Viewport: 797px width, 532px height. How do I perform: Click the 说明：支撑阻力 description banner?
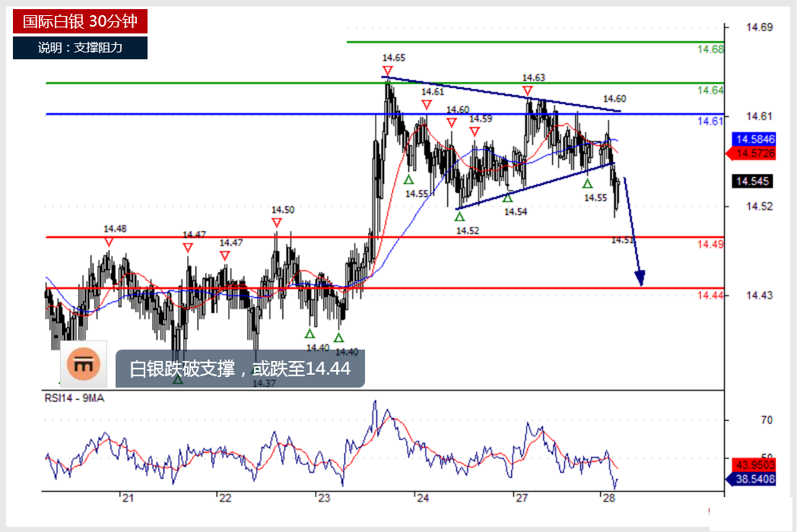[x=80, y=48]
